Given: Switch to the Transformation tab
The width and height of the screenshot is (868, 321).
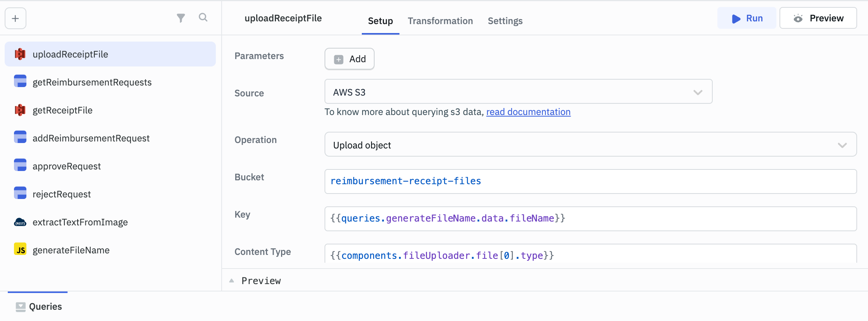Looking at the screenshot, I should point(440,21).
